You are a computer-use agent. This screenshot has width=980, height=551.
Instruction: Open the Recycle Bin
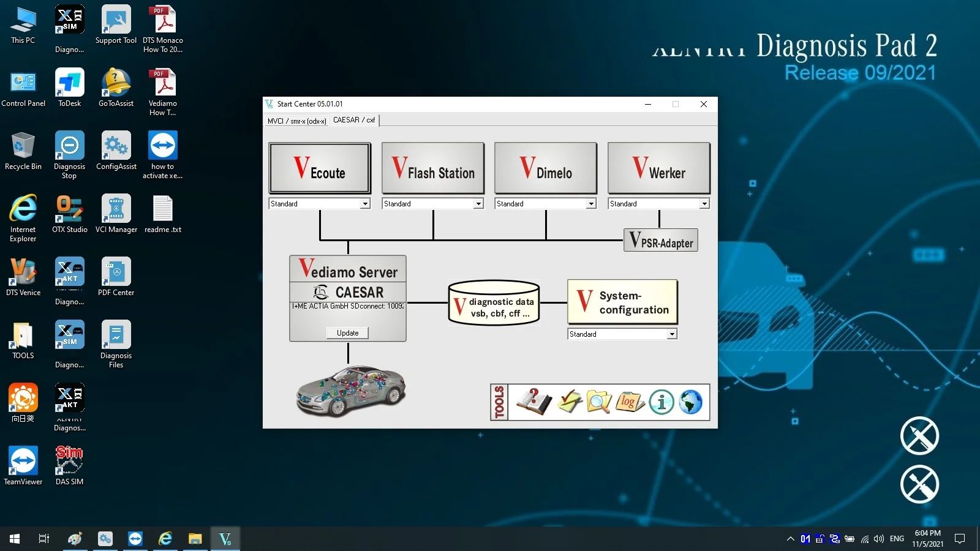tap(23, 152)
